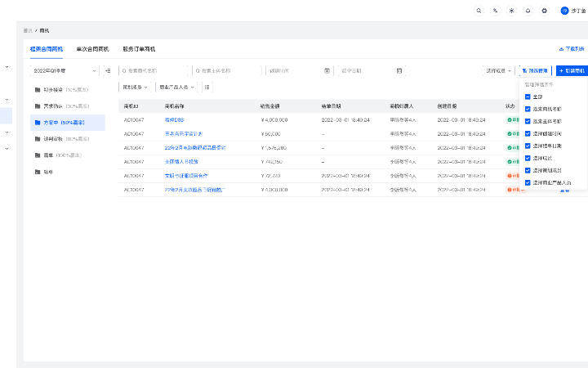Viewport: 588px width, 368px height.
Task: Click into the 搜索商机名称 search field
Action: click(154, 70)
